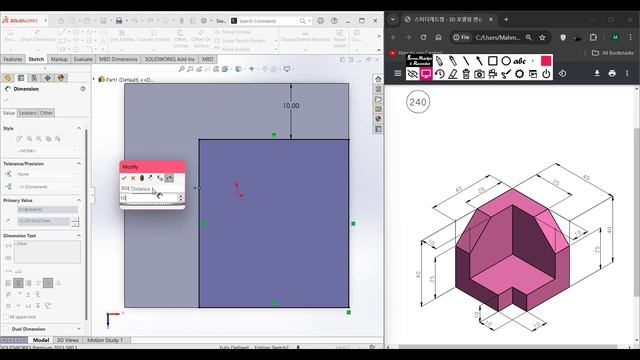The image size is (640, 360).
Task: Click the undo history icon in marker toolbar
Action: click(440, 74)
